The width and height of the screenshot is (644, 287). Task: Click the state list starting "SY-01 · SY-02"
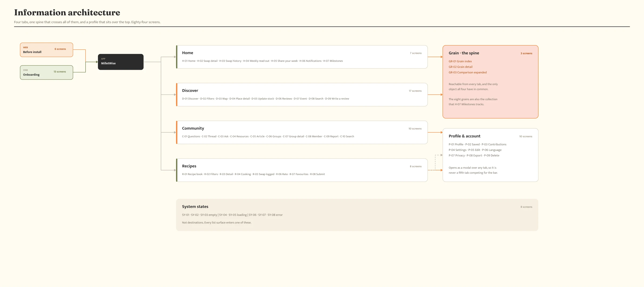tap(232, 215)
